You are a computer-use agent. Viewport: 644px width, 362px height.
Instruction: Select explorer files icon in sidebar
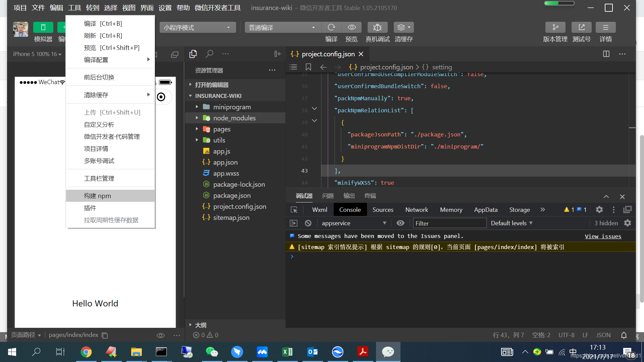193,54
